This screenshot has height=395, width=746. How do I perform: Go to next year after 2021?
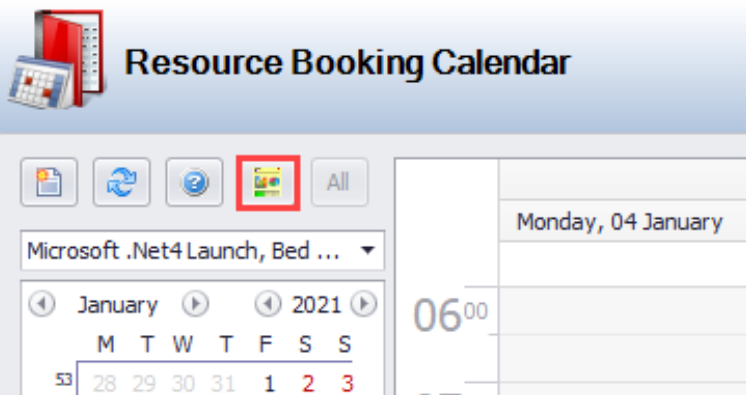(363, 304)
